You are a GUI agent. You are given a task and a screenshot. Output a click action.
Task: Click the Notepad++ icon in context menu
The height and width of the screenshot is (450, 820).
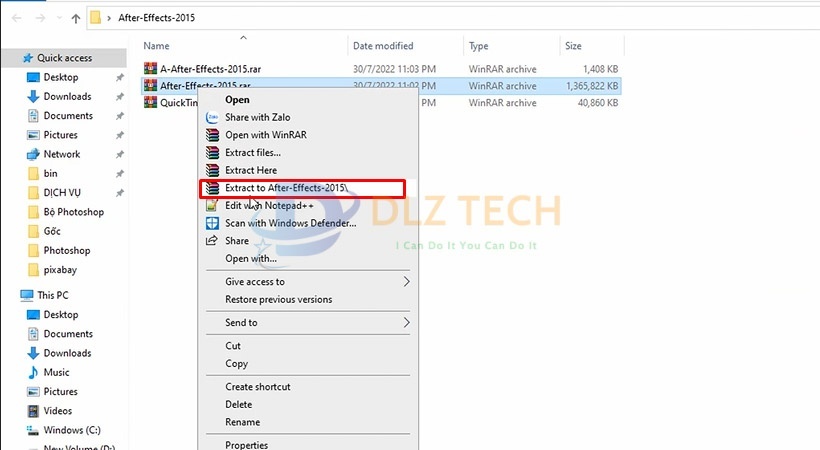coord(212,206)
